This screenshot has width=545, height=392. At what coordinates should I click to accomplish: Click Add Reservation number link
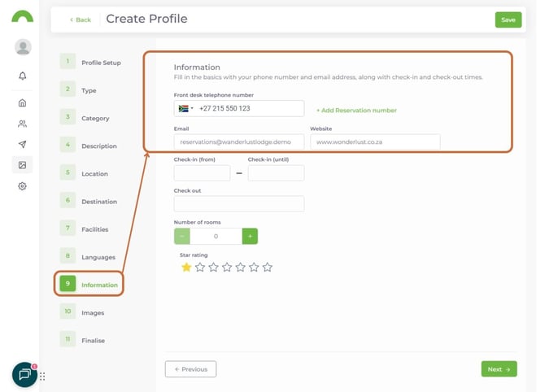tap(356, 110)
